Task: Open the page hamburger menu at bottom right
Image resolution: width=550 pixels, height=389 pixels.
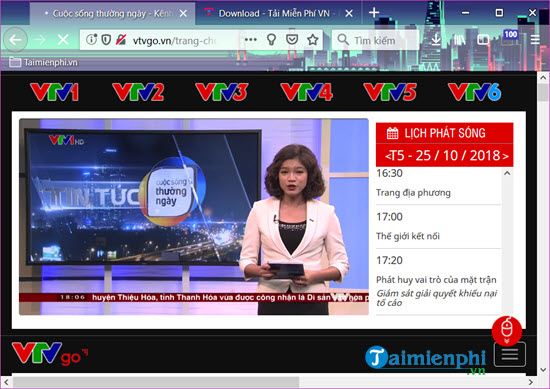Action: point(510,354)
